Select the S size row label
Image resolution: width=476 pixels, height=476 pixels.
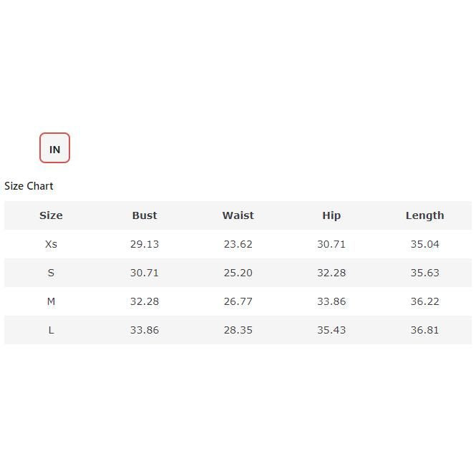[x=51, y=273]
